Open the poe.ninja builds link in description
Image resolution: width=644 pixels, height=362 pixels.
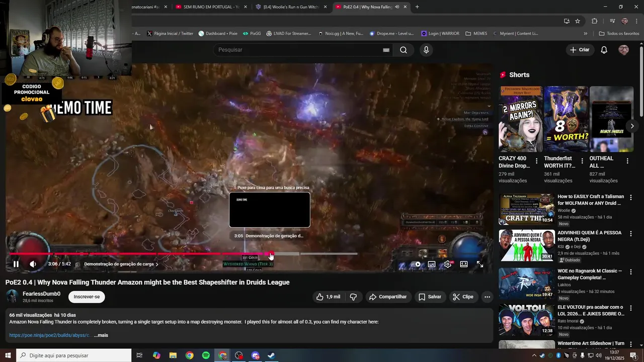click(x=50, y=335)
